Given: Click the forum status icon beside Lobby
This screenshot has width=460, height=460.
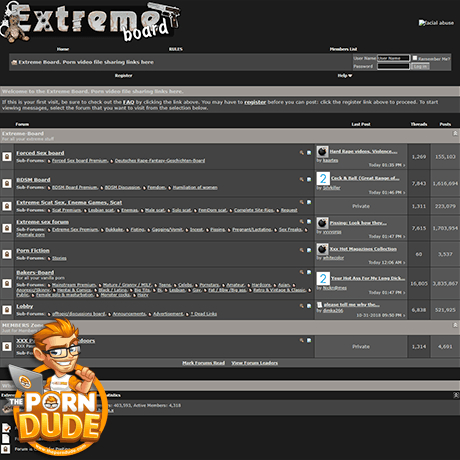Looking at the screenshot, I should tap(7, 310).
